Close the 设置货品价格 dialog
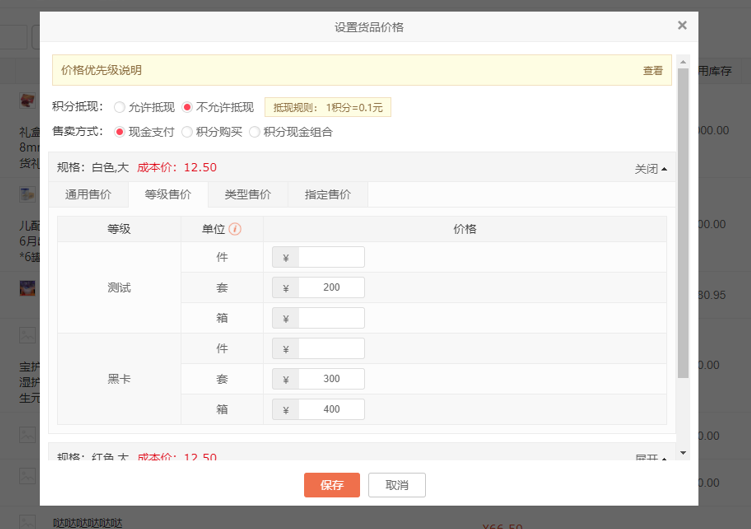 [682, 25]
